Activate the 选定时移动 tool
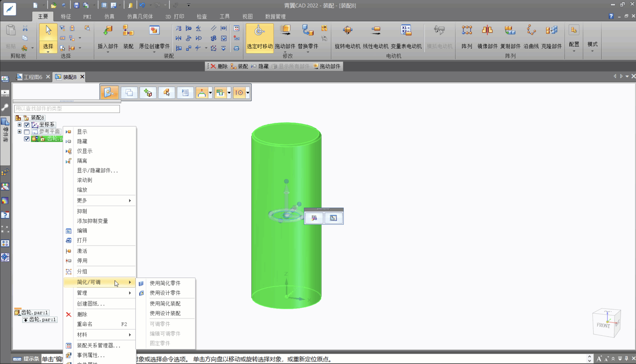 (x=259, y=38)
